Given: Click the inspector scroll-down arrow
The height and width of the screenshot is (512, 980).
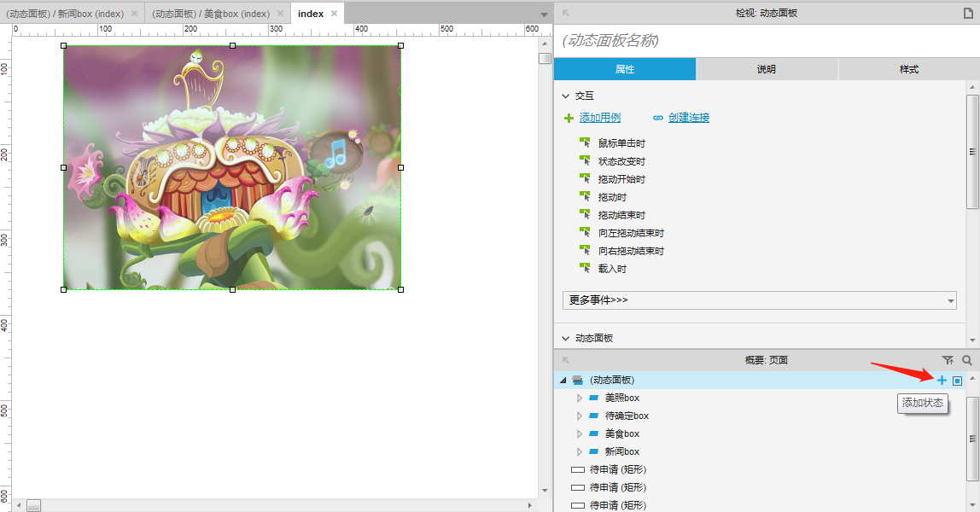Looking at the screenshot, I should (x=971, y=340).
